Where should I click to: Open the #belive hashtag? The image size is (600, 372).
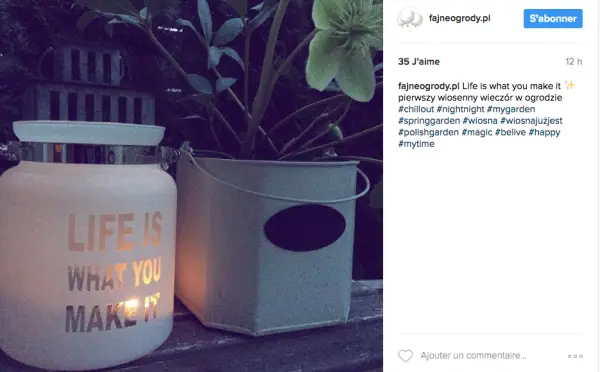(510, 132)
